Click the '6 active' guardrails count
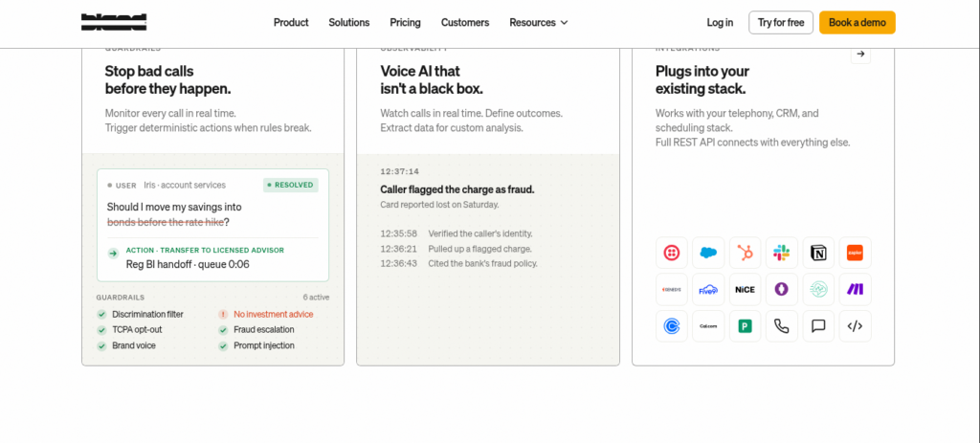Viewport: 980px width, 443px height. [x=316, y=298]
